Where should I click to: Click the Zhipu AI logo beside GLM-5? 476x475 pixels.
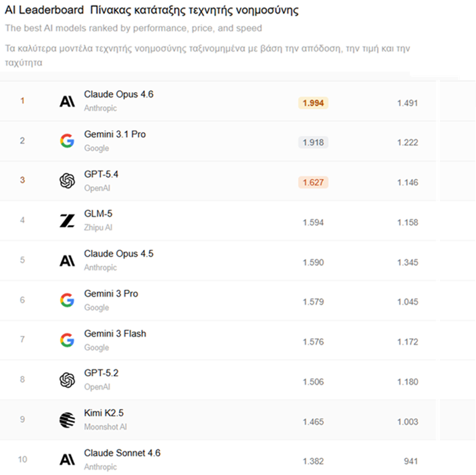pyautogui.click(x=67, y=220)
